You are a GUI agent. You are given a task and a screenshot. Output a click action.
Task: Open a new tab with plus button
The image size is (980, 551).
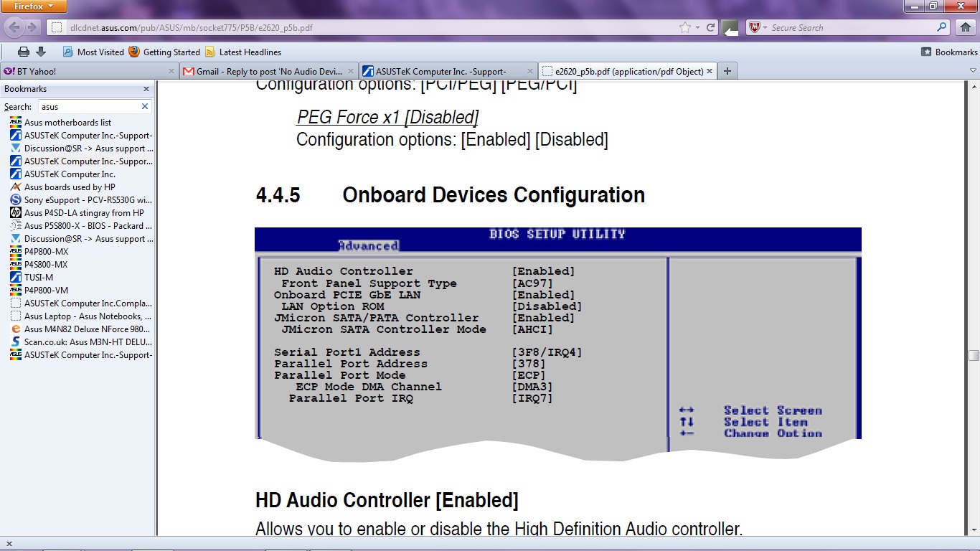click(x=727, y=71)
